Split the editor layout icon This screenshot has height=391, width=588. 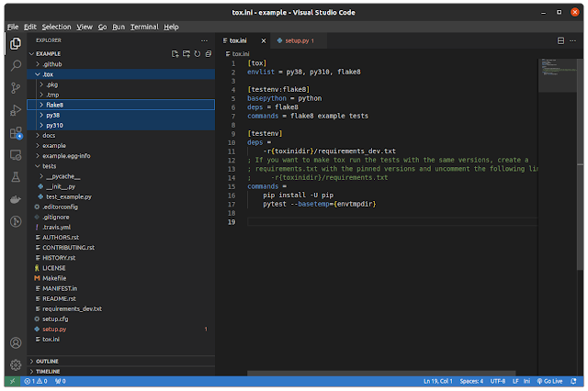pyautogui.click(x=560, y=40)
